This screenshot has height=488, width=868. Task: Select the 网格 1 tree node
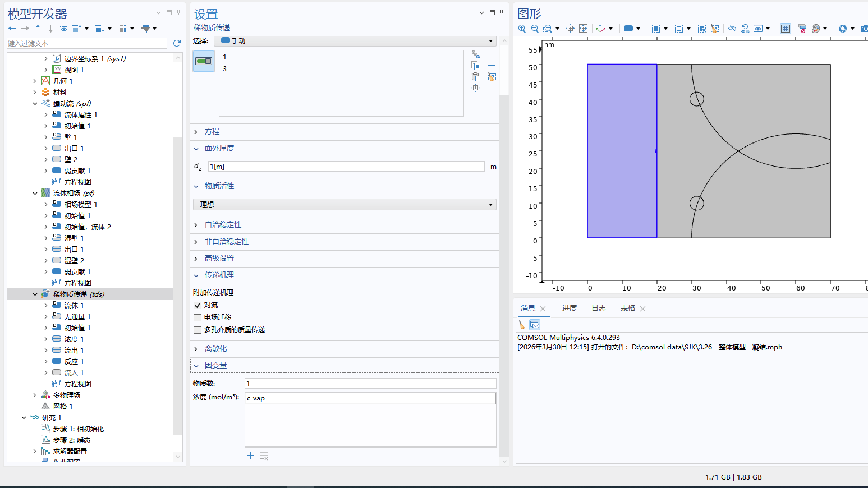(63, 406)
